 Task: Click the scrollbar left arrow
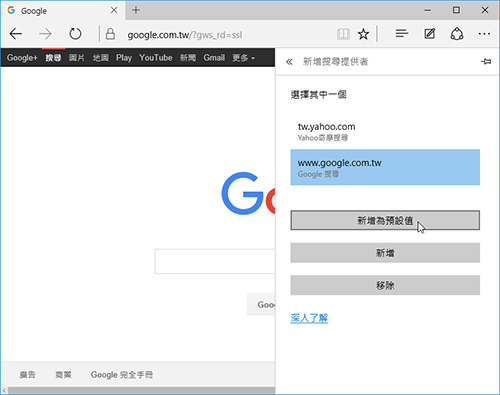pyautogui.click(x=4, y=390)
